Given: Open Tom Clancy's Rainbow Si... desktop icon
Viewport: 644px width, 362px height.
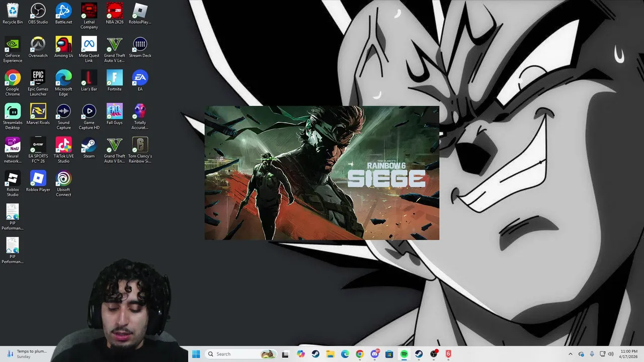Looking at the screenshot, I should 140,150.
